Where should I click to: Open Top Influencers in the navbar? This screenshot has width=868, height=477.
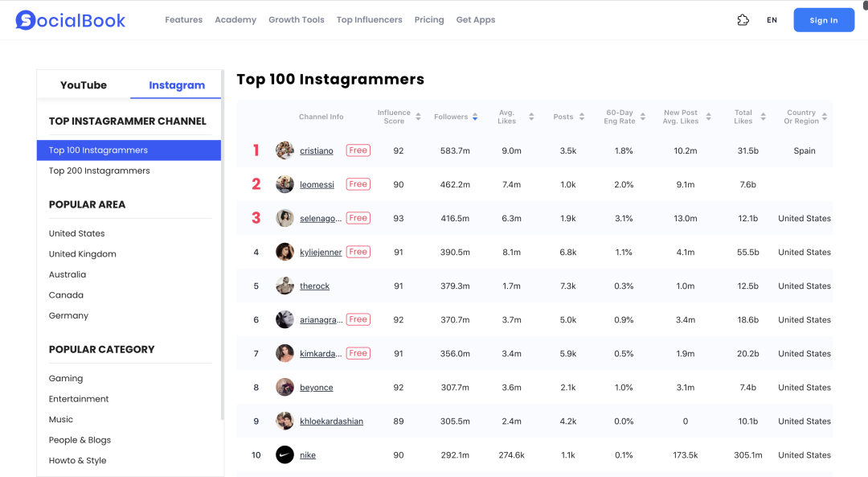(369, 19)
